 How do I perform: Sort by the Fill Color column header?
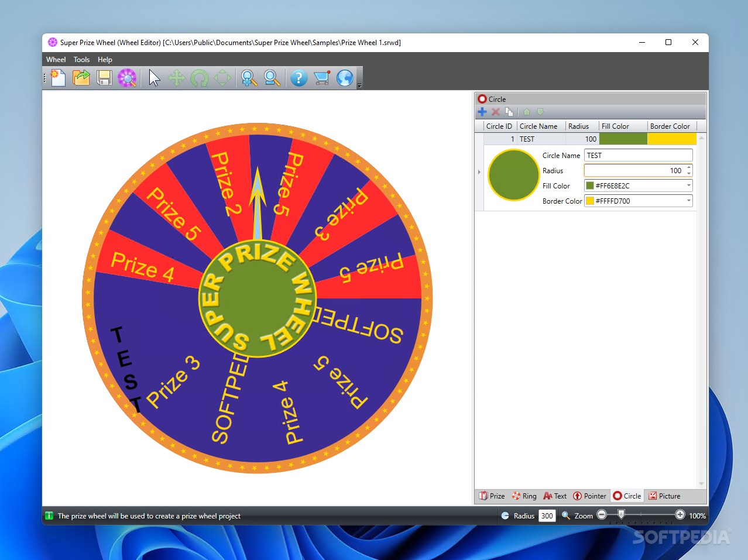point(623,126)
